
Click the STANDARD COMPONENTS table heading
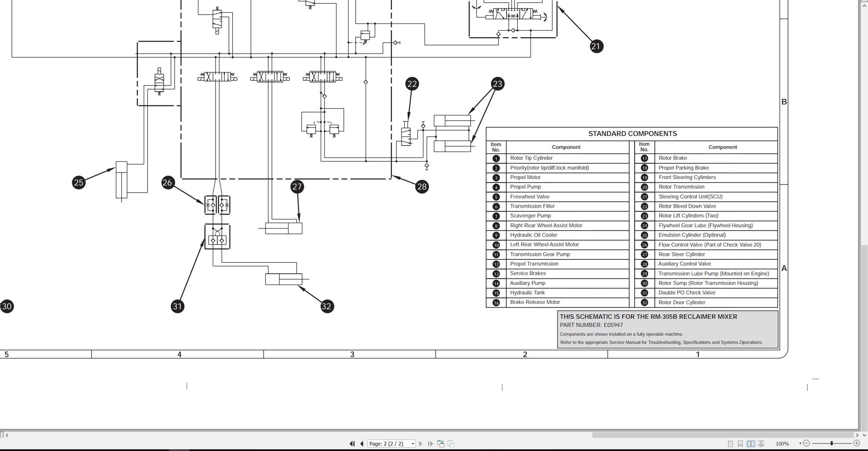pyautogui.click(x=632, y=134)
